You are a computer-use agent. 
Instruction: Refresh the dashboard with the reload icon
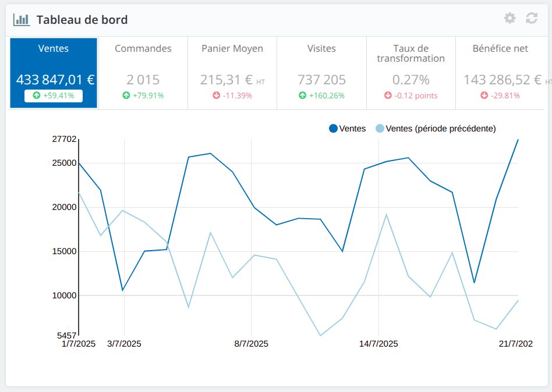coord(532,18)
